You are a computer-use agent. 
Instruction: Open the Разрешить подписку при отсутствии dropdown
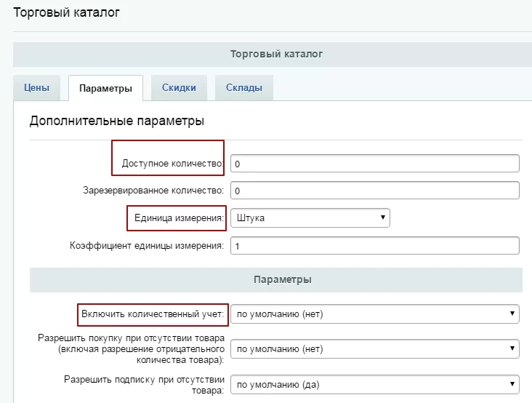click(375, 384)
